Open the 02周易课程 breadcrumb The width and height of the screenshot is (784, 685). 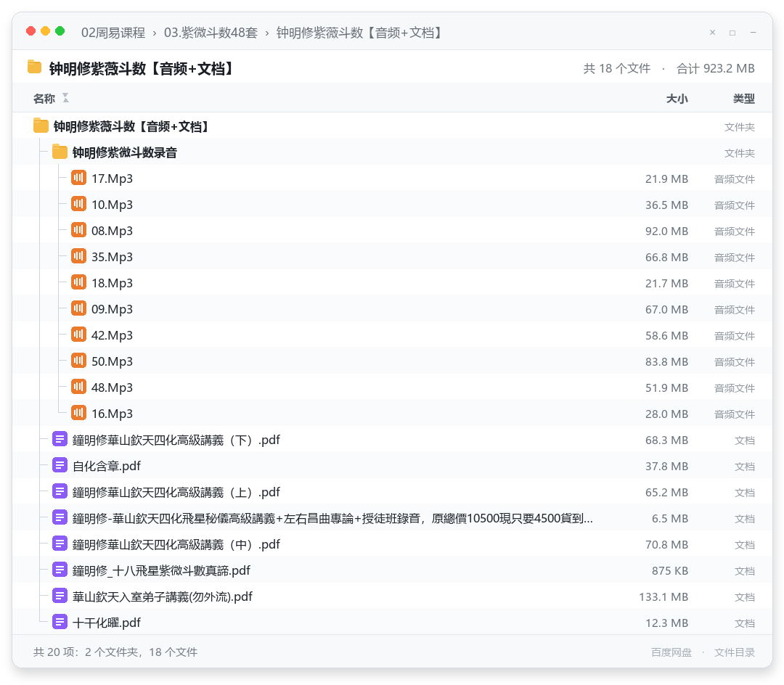(x=113, y=33)
